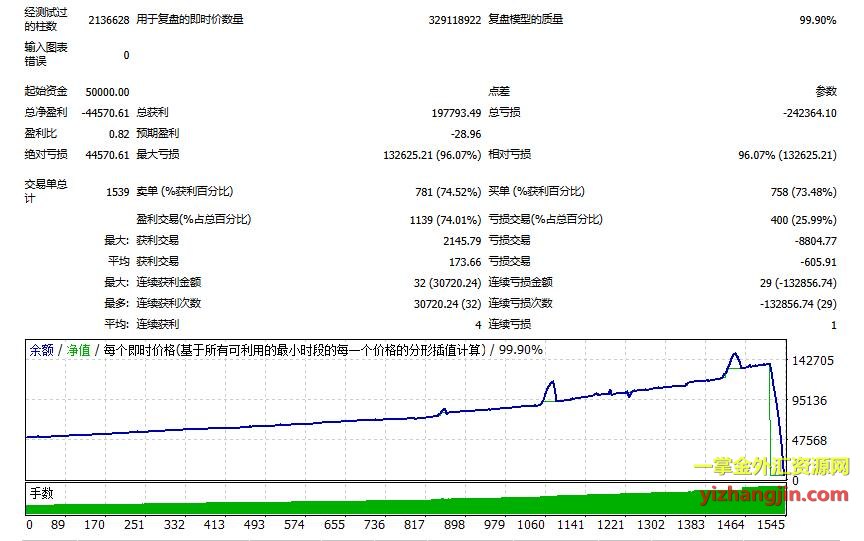Screen dimensions: 864x541
Task: Click the highest peak of the balance curve
Action: coord(734,354)
